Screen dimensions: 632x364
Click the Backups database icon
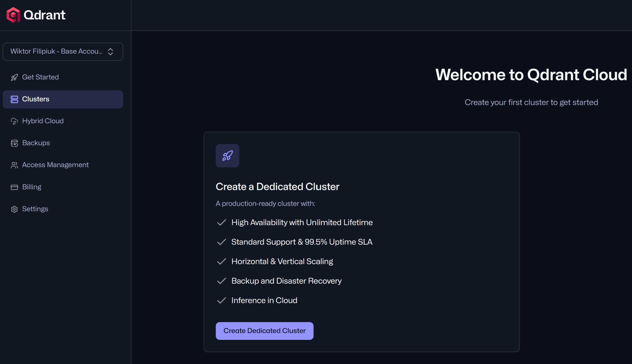pos(14,143)
